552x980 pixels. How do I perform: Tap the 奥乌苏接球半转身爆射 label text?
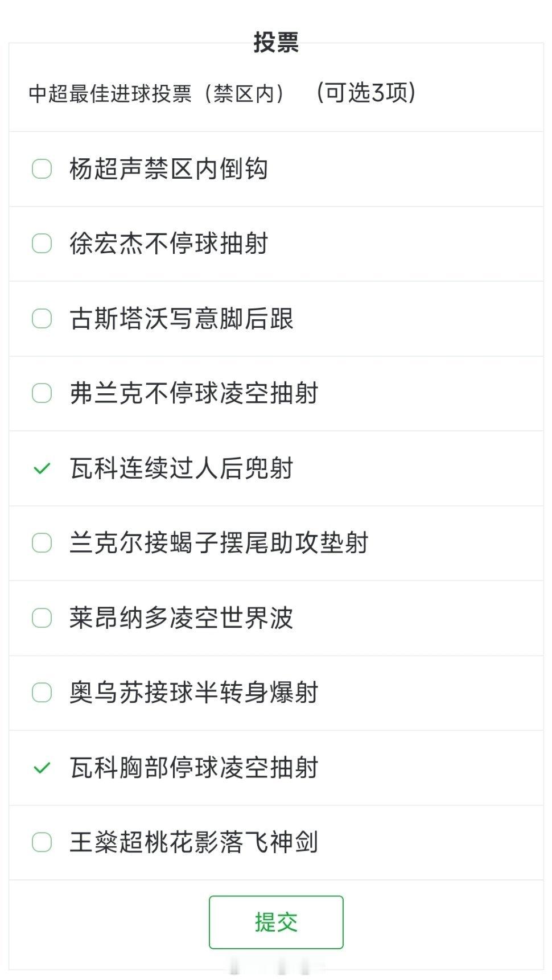pos(193,693)
